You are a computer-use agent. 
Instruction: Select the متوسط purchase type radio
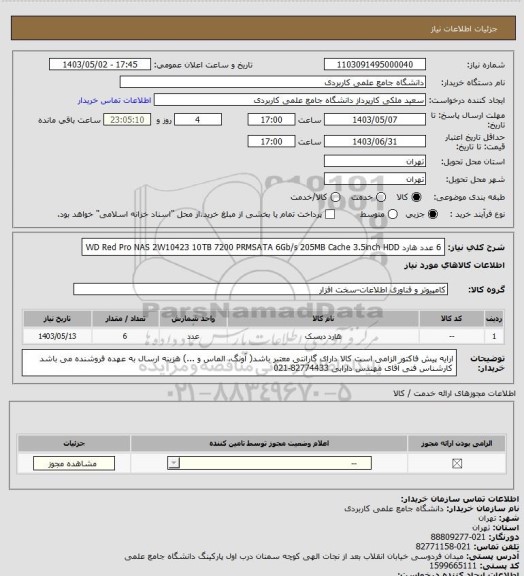click(x=393, y=214)
